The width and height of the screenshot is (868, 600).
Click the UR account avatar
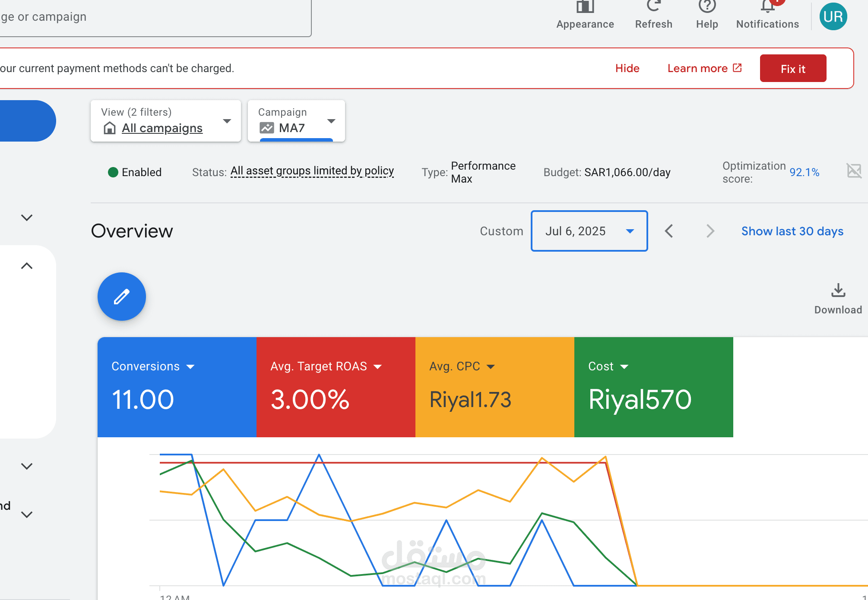[x=833, y=16]
